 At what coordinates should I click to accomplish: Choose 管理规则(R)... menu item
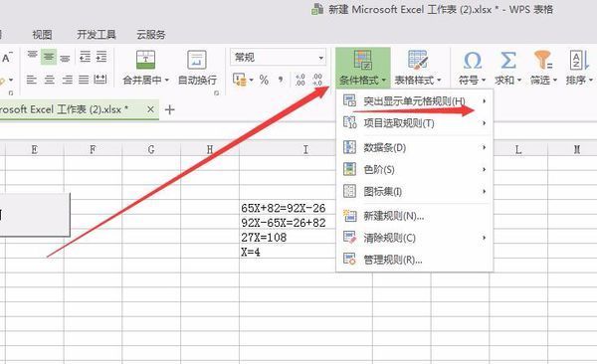(x=415, y=260)
